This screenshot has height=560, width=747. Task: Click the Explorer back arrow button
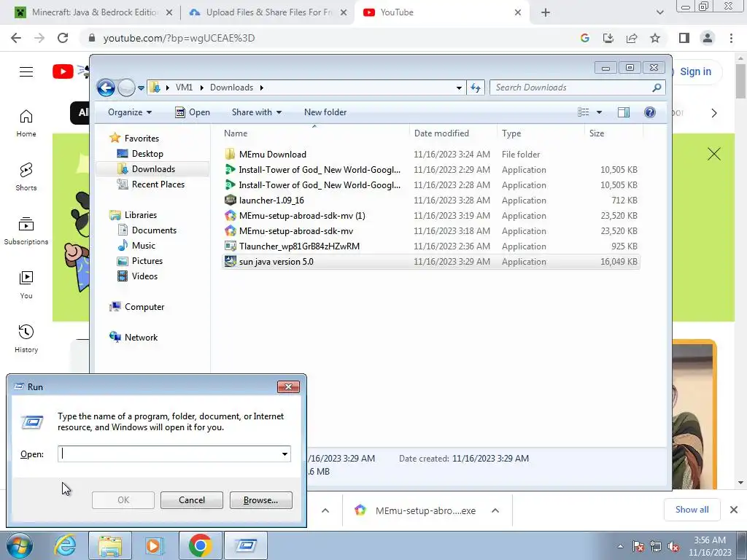(x=106, y=87)
